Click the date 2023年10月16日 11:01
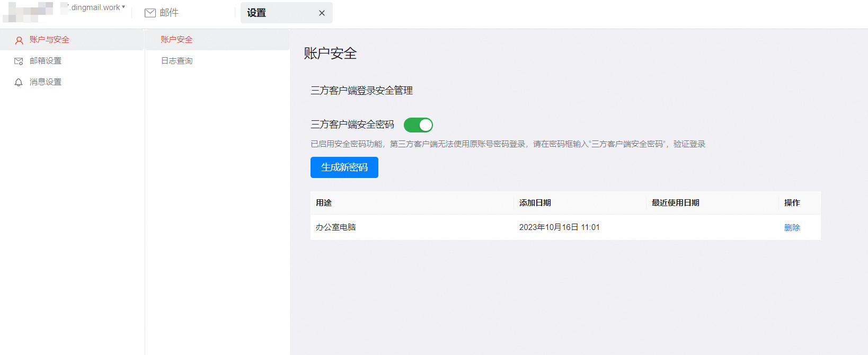Screen dimensions: 868x355 [560, 227]
